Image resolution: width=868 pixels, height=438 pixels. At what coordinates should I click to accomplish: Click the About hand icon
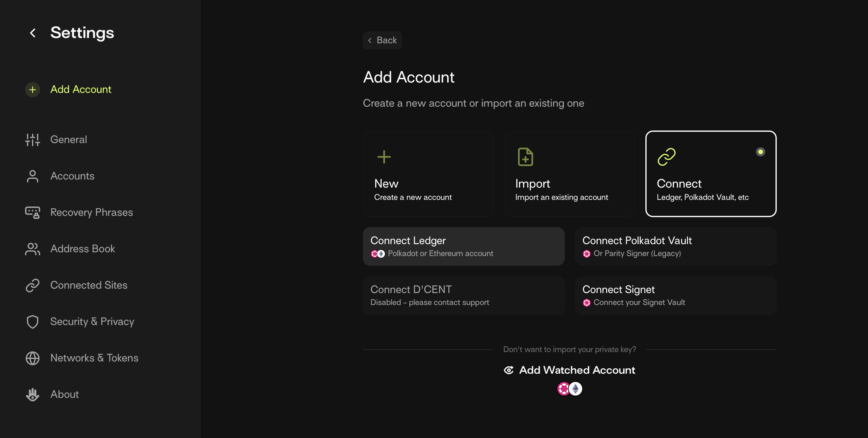point(33,394)
